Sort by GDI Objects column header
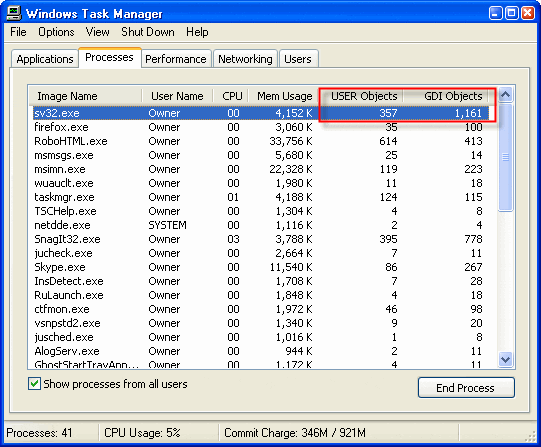 446,96
